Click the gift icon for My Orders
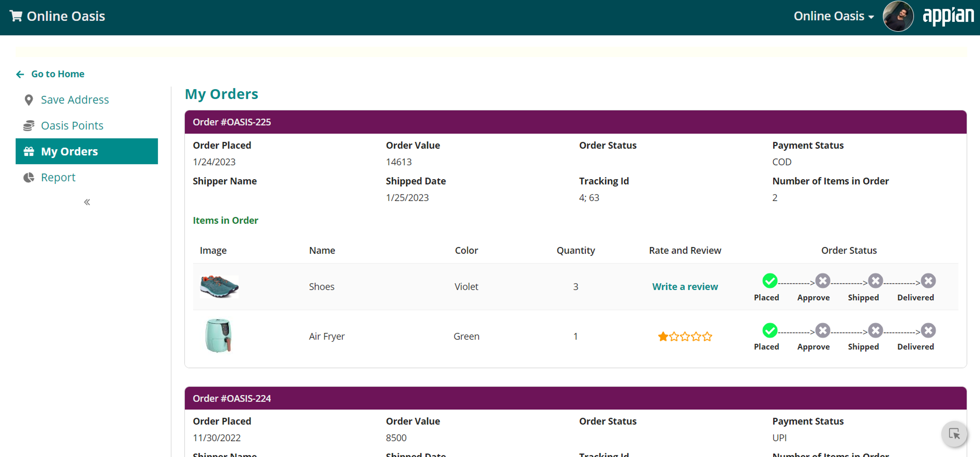The height and width of the screenshot is (457, 980). point(29,151)
